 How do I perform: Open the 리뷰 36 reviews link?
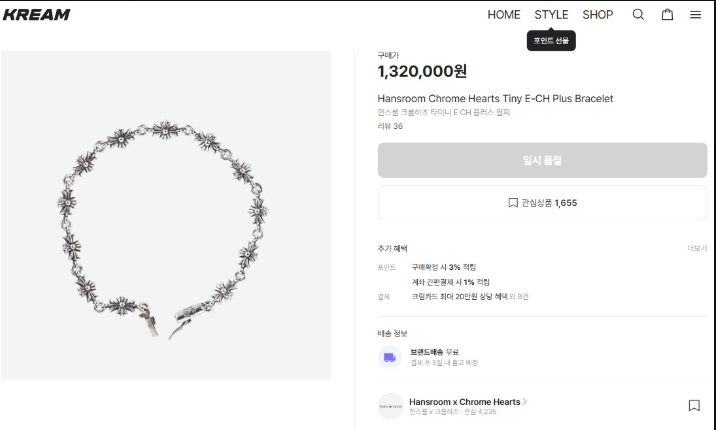click(x=390, y=126)
